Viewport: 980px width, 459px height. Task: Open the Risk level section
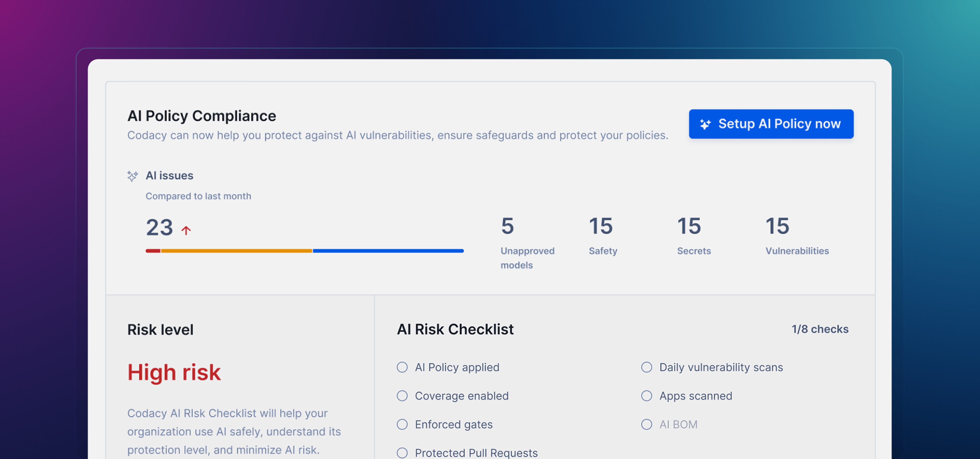click(161, 329)
